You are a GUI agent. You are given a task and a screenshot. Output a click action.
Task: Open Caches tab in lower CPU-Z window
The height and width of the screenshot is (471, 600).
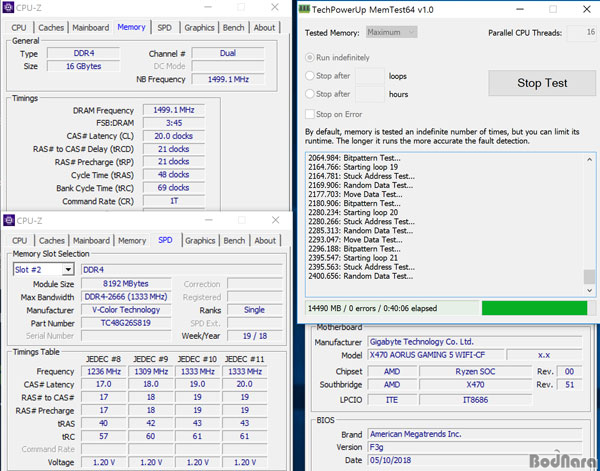point(52,241)
